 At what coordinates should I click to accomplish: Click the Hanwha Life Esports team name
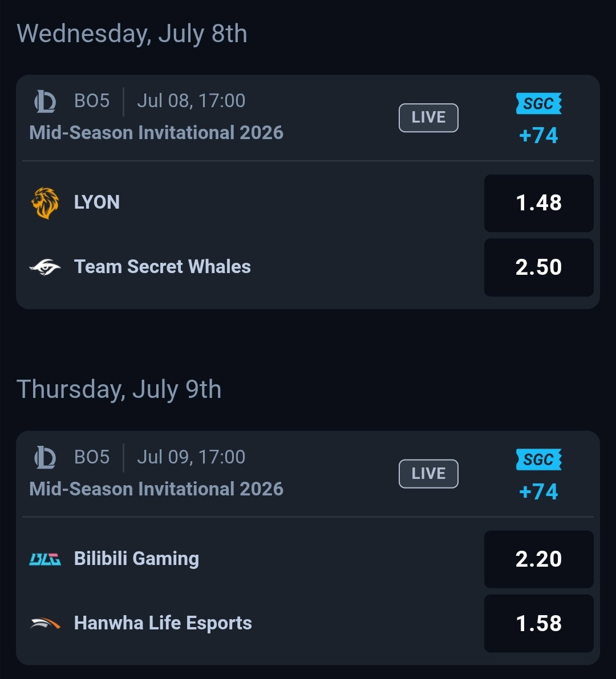(x=163, y=623)
